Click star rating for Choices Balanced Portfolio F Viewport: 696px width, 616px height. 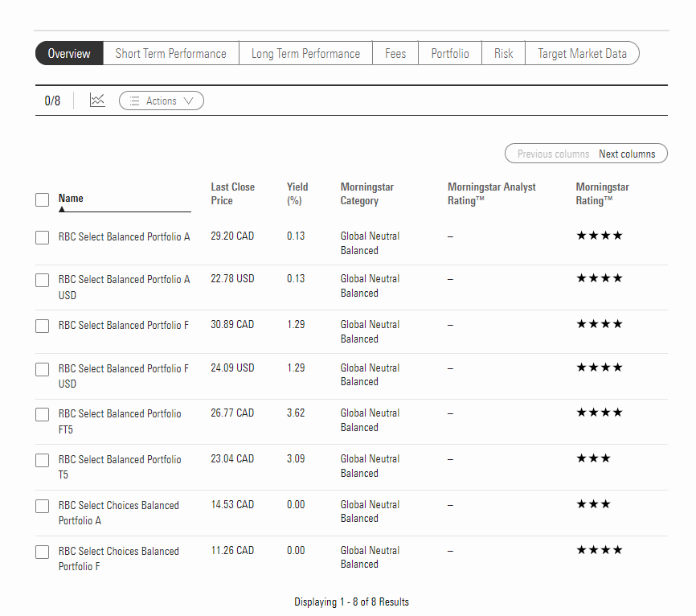pyautogui.click(x=600, y=550)
